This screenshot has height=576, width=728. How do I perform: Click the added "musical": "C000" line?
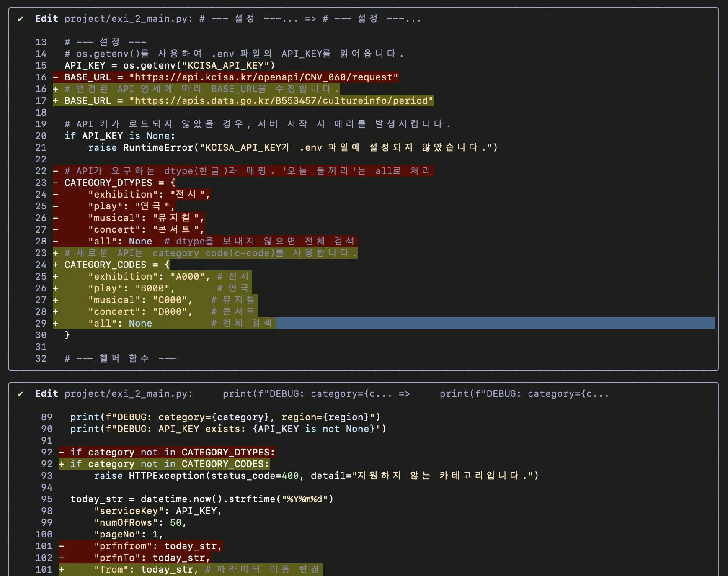155,300
